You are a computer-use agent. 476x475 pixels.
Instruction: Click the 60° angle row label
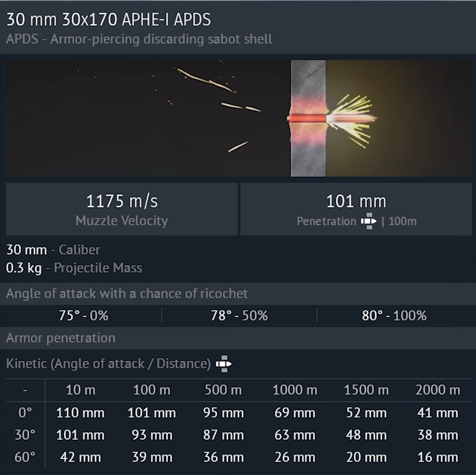(25, 457)
